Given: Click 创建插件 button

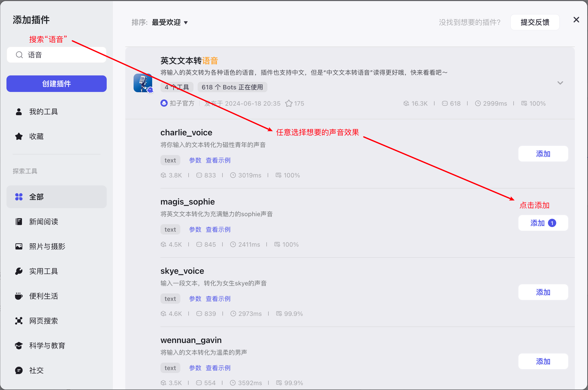Looking at the screenshot, I should 56,84.
